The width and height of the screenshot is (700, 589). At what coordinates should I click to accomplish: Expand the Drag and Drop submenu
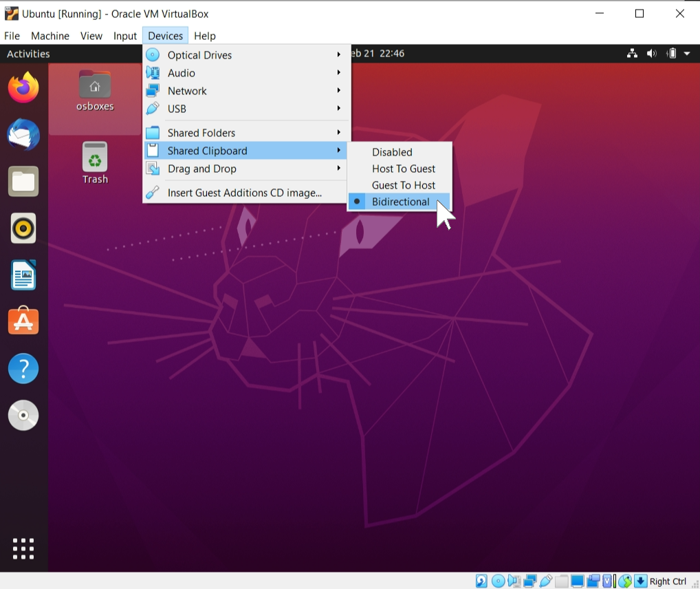tap(245, 169)
